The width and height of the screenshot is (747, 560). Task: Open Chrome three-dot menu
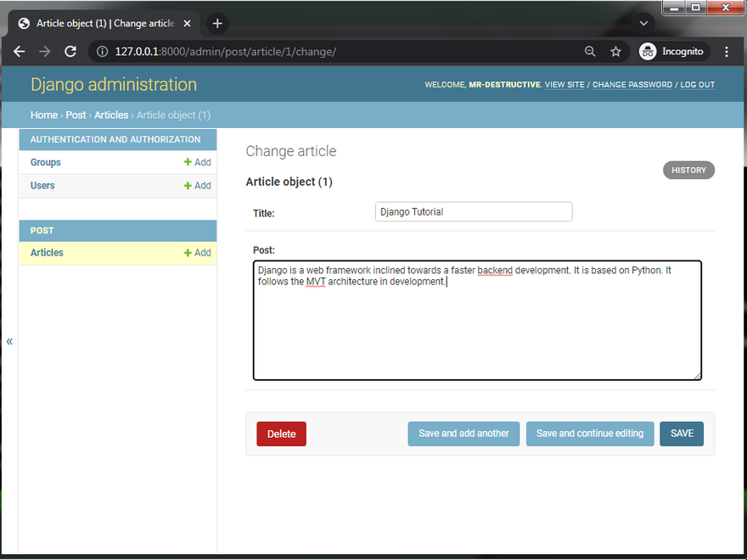pyautogui.click(x=727, y=52)
